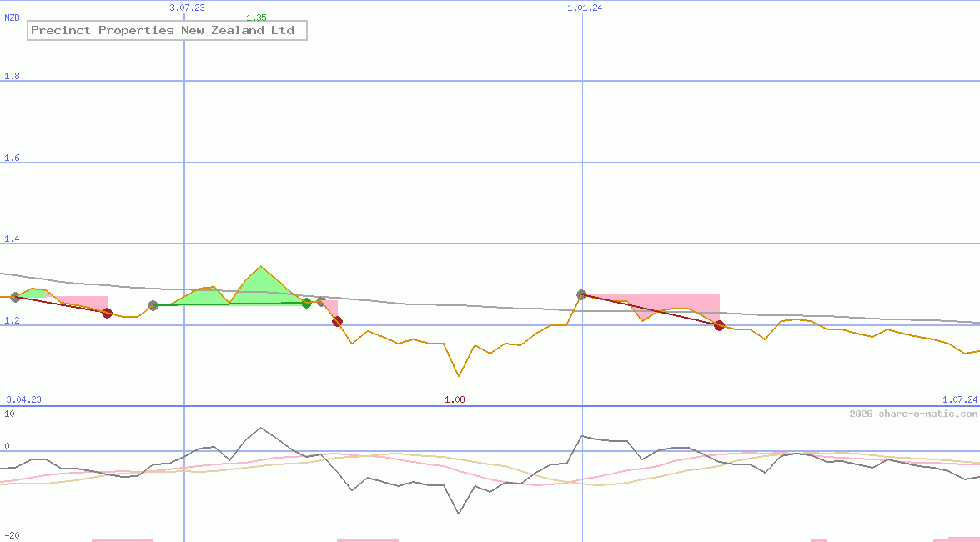Click the dark red sell marker below the 1.2 line

coord(337,322)
